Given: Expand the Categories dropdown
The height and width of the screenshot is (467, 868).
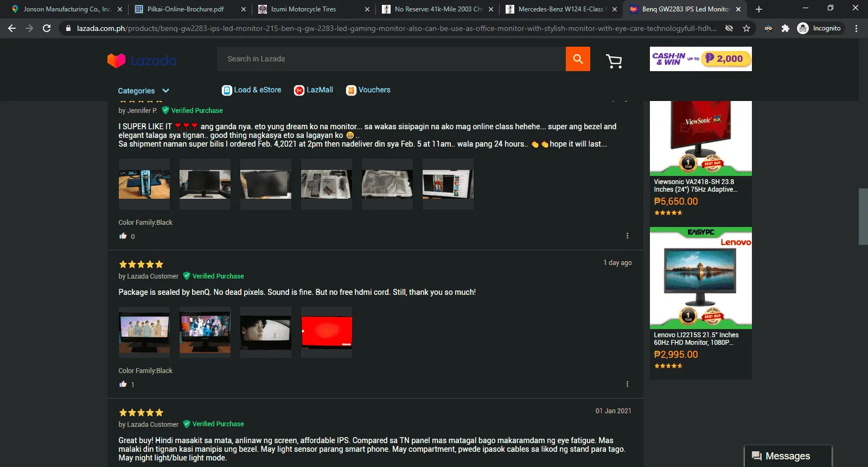Looking at the screenshot, I should (143, 91).
